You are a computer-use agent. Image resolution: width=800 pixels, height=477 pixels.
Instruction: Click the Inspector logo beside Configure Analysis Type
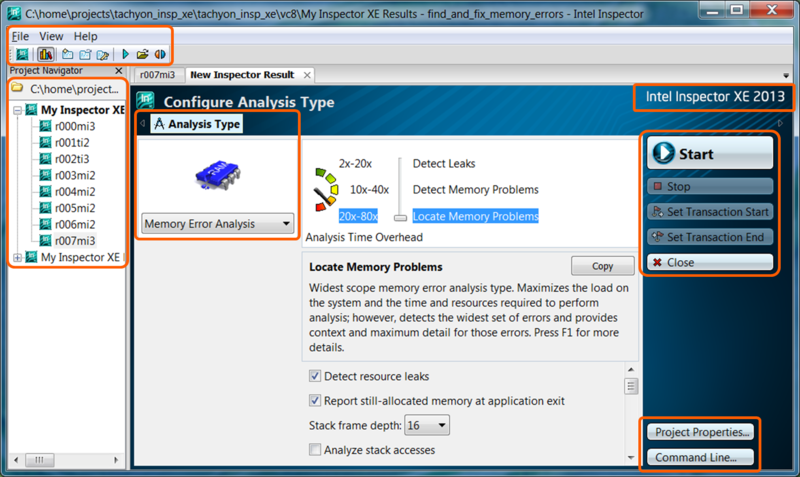(146, 101)
